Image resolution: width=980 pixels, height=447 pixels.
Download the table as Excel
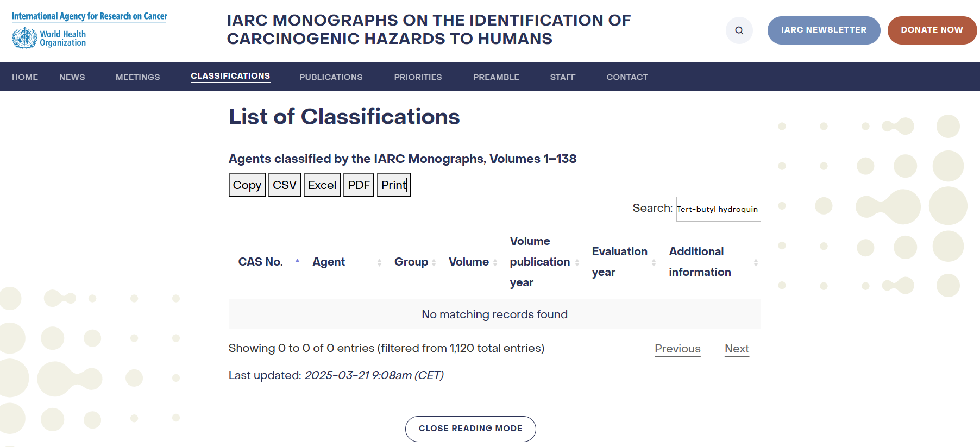click(x=322, y=185)
